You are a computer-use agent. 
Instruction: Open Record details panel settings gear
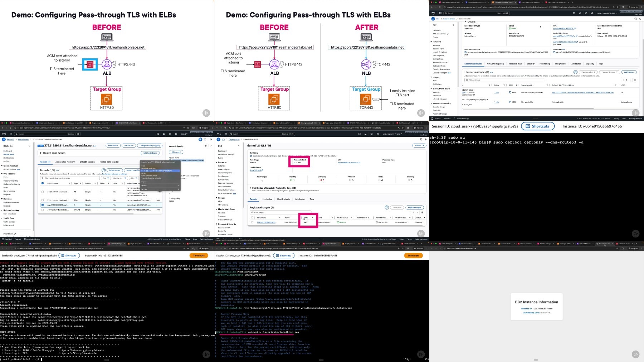[205, 146]
